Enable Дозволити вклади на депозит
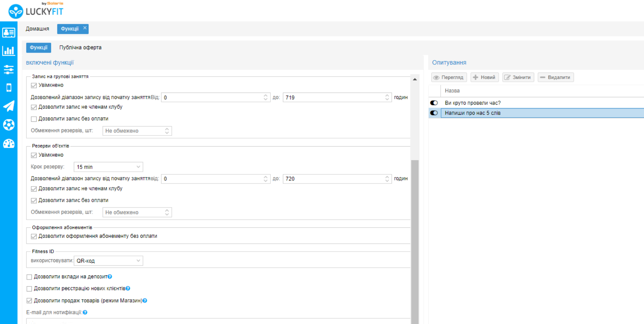Viewport: 644px width, 324px height. (29, 277)
